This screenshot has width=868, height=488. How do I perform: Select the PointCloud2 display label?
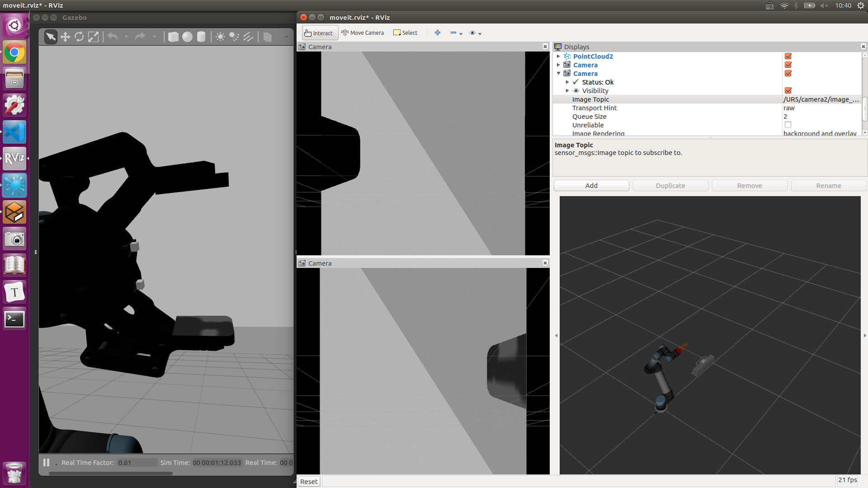[593, 56]
